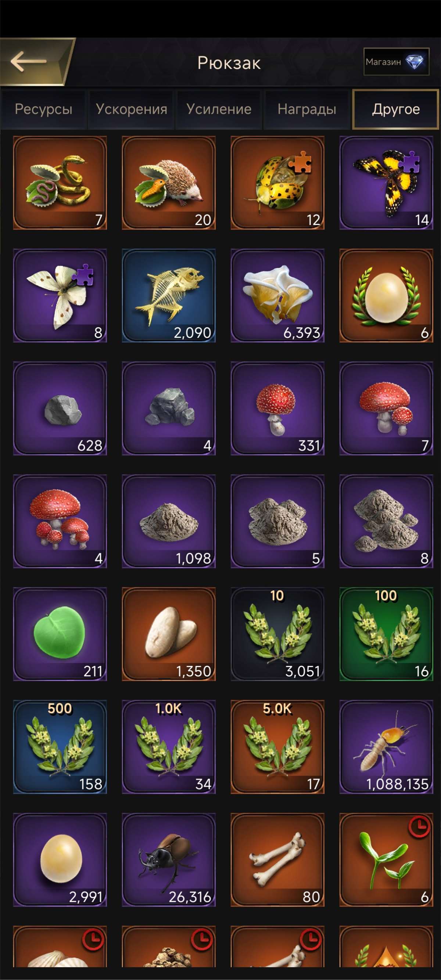441x980 pixels.
Task: Tap the egg with laurel wreath item
Action: point(386,296)
